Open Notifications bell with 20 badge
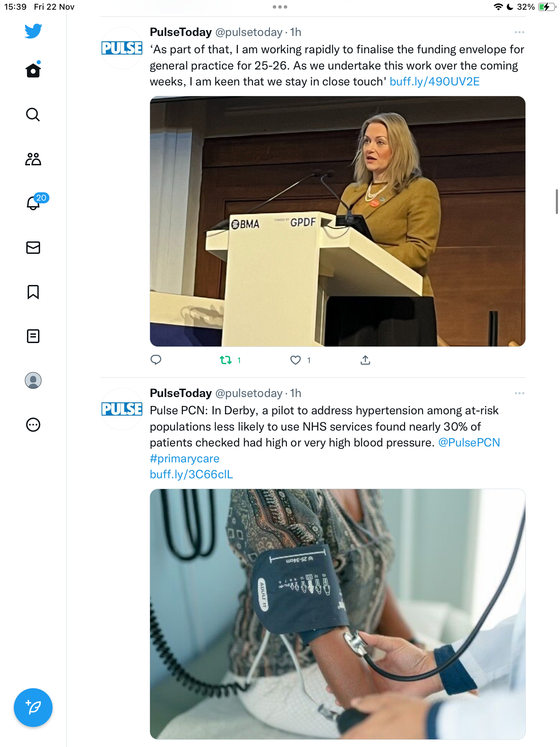Image resolution: width=560 pixels, height=747 pixels. (35, 202)
